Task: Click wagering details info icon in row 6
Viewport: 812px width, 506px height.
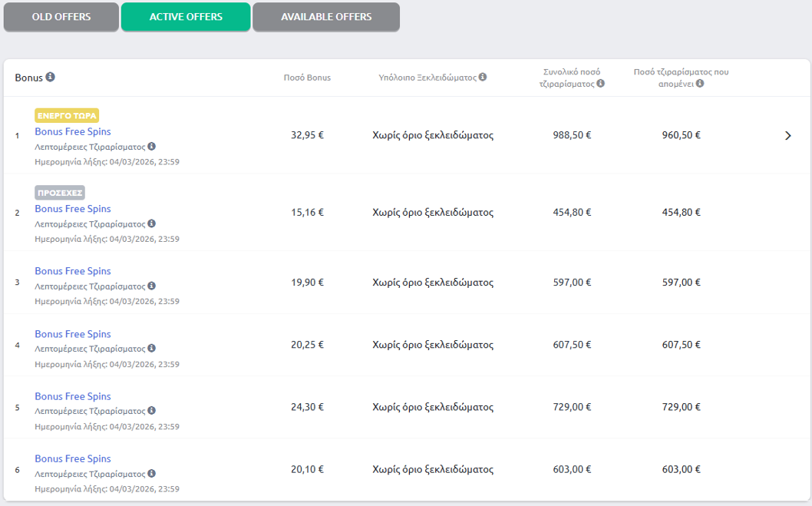Action: pos(151,474)
